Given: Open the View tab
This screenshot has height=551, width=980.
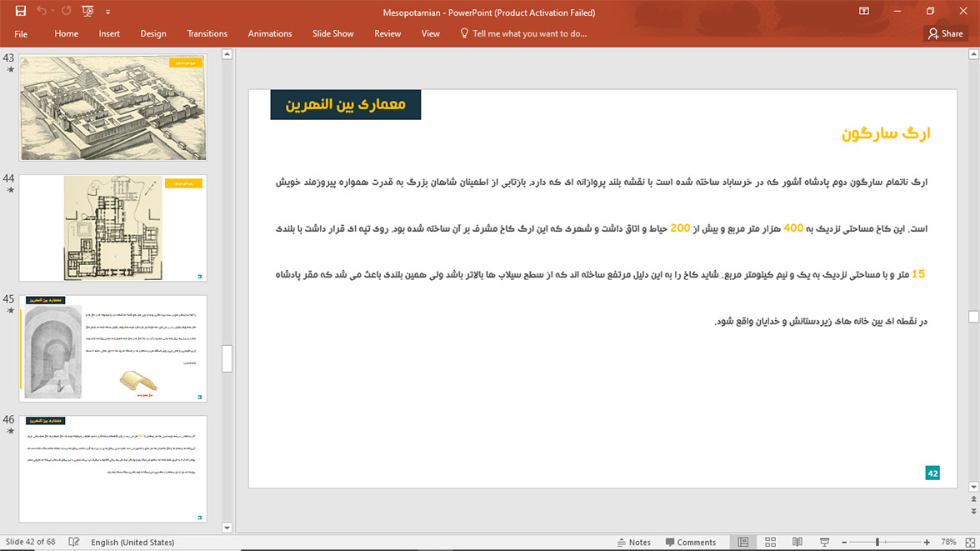Looking at the screenshot, I should tap(430, 34).
